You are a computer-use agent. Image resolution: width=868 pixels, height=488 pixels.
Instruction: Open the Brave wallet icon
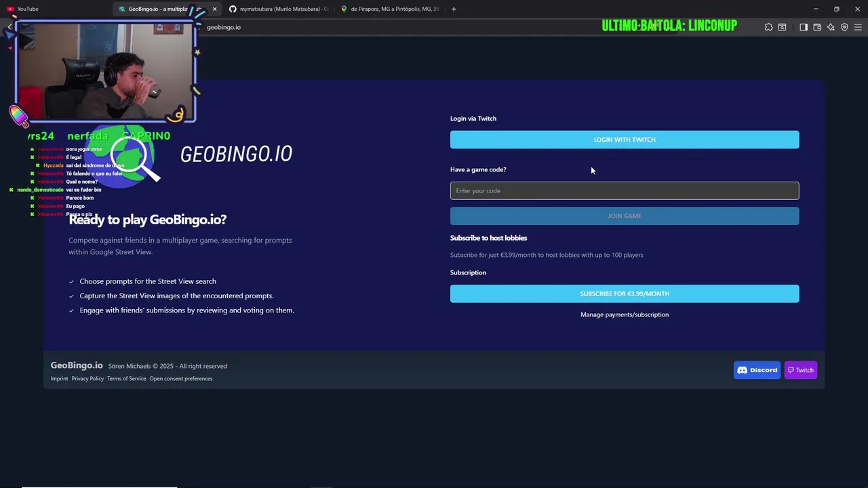click(x=817, y=27)
